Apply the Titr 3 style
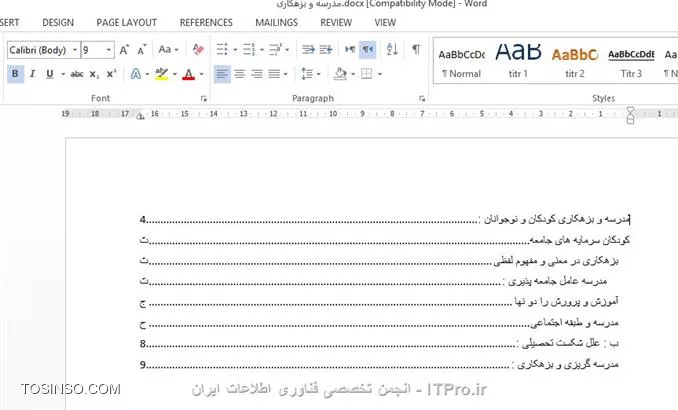This screenshot has width=678, height=410. click(631, 62)
